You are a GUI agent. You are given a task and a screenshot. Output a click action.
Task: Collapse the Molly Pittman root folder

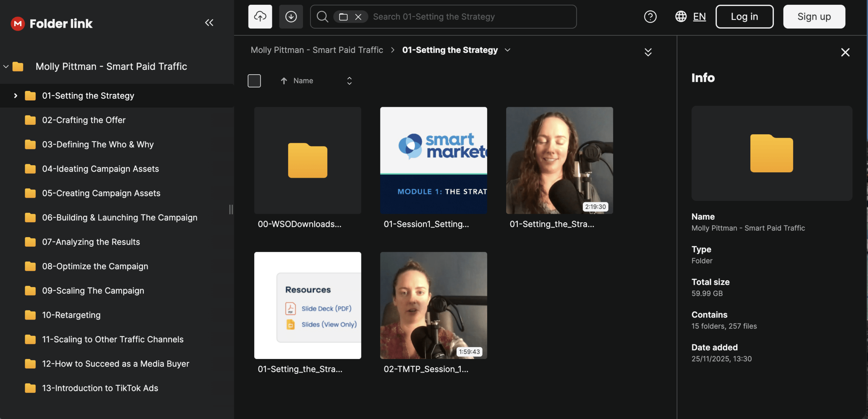[6, 66]
